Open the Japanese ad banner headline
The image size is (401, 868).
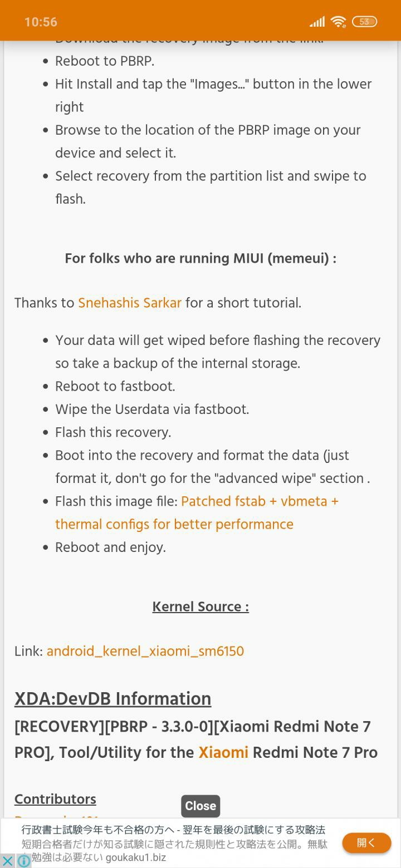point(173,829)
